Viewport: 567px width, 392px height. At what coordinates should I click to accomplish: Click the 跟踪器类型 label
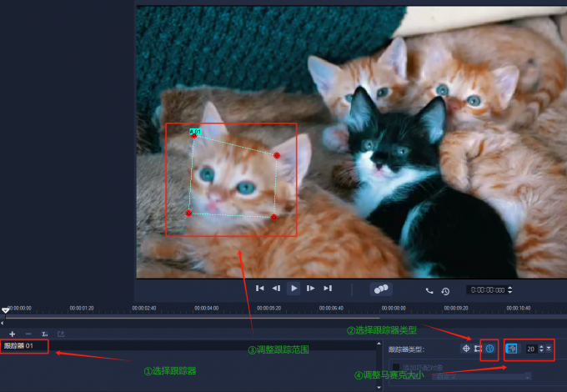click(x=406, y=349)
